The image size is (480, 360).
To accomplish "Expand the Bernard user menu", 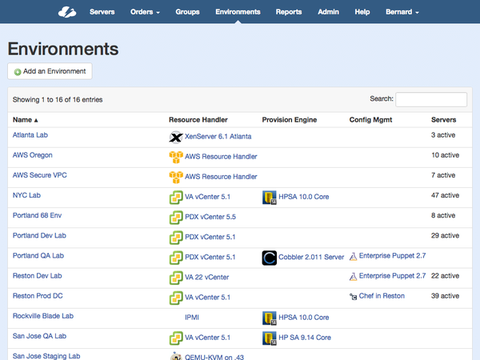I will pos(402,12).
